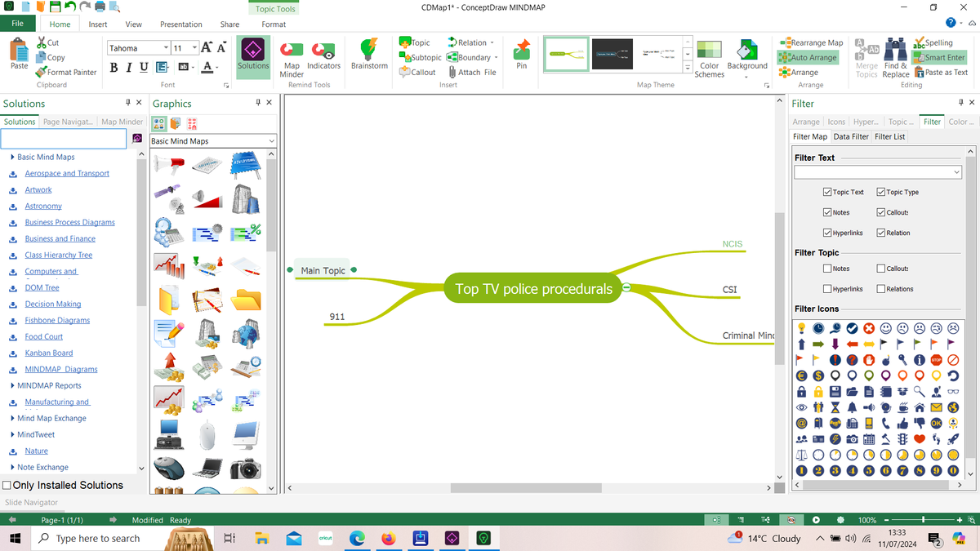
Task: Enable the Only Installed Solutions checkbox
Action: pyautogui.click(x=5, y=484)
